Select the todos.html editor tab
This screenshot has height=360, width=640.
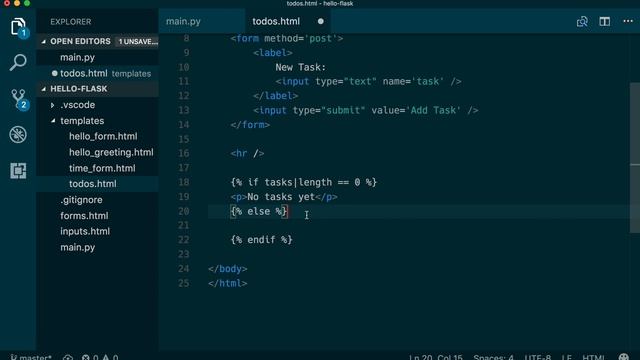[276, 21]
